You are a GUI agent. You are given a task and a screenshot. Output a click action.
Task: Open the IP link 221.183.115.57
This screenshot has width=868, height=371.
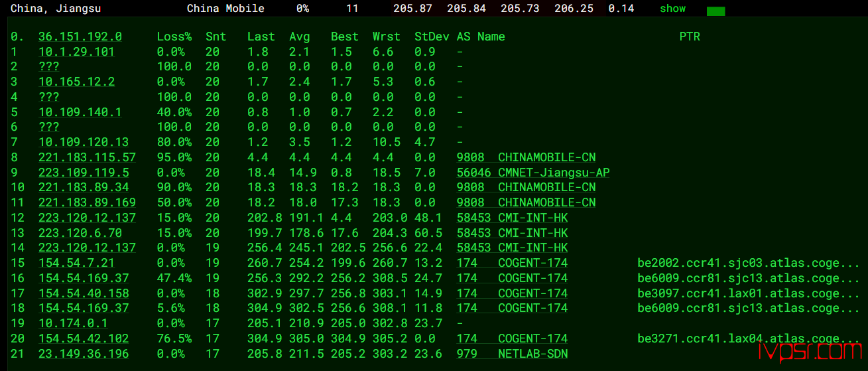(87, 157)
